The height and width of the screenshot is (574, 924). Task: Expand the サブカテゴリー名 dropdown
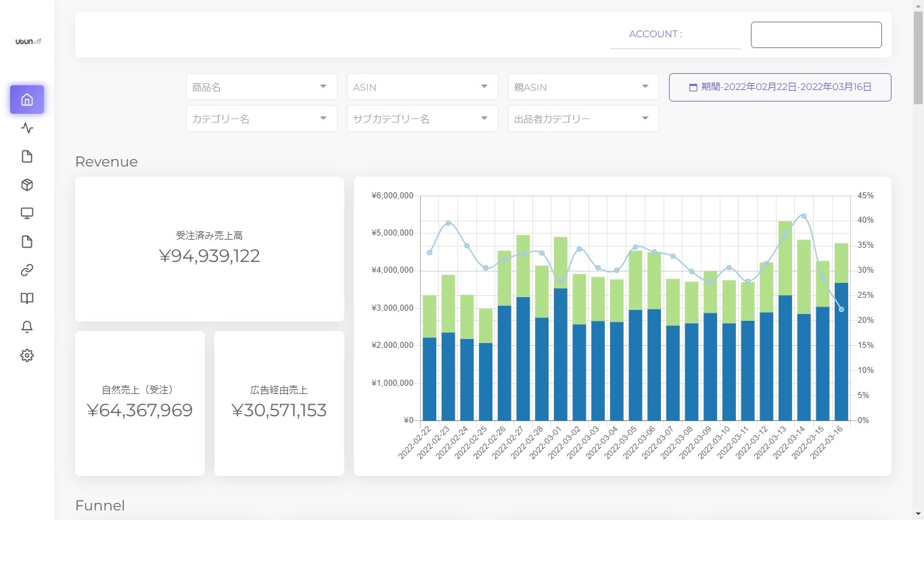(x=423, y=118)
